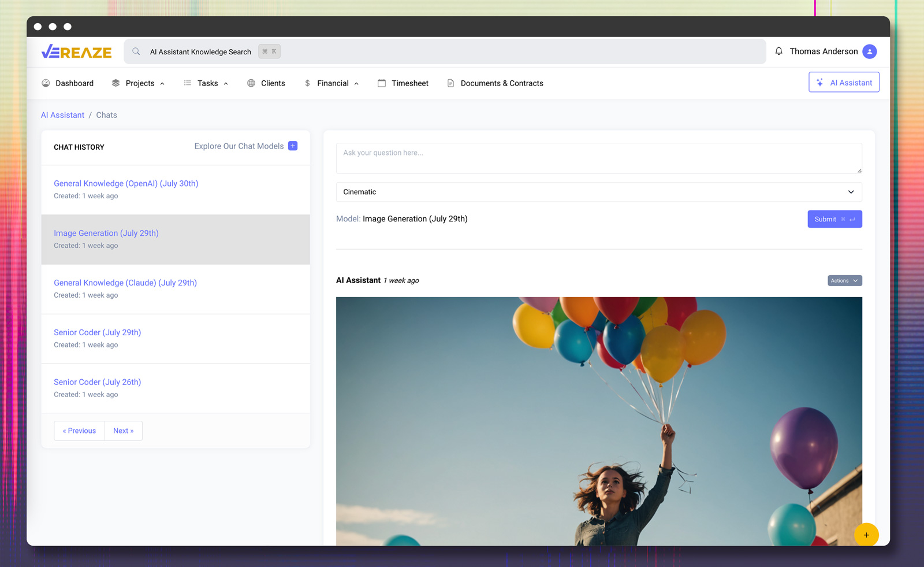Screen dimensions: 924x567
Task: Open the General Knowledge (Claude) chat
Action: tap(125, 283)
